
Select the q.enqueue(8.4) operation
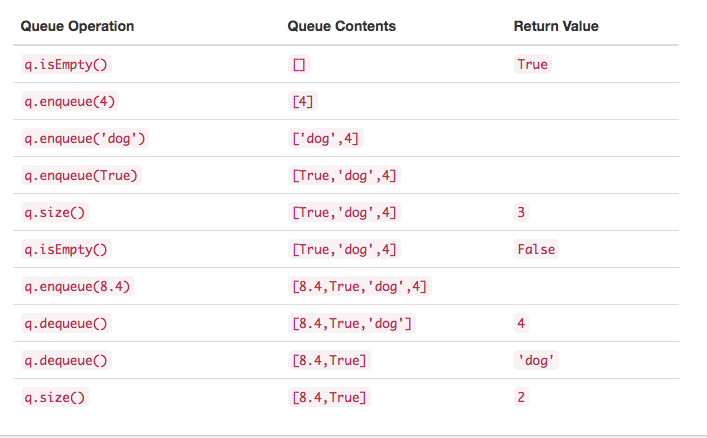tap(77, 286)
